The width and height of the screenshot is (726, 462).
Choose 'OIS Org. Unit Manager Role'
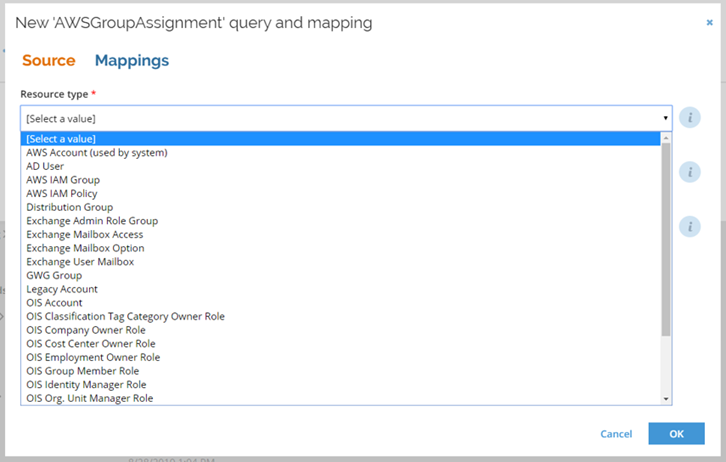[x=341, y=398]
